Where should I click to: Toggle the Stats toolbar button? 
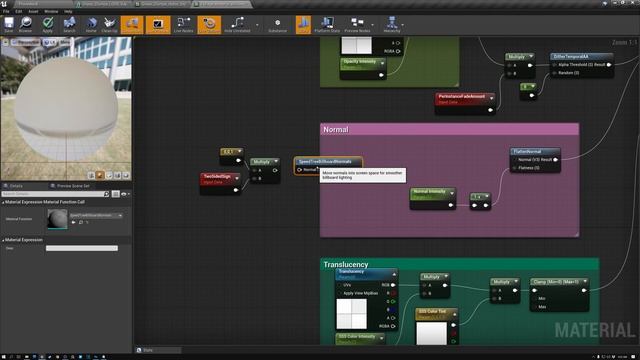(303, 24)
